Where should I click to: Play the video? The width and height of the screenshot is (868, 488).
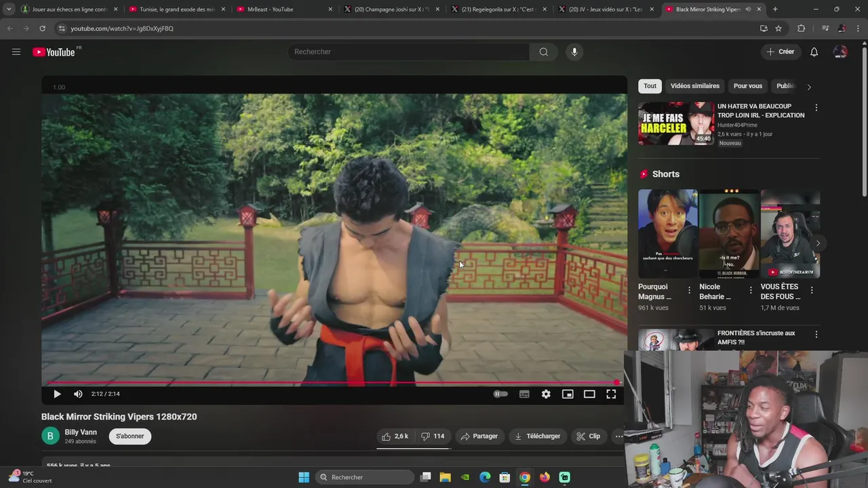pos(57,394)
